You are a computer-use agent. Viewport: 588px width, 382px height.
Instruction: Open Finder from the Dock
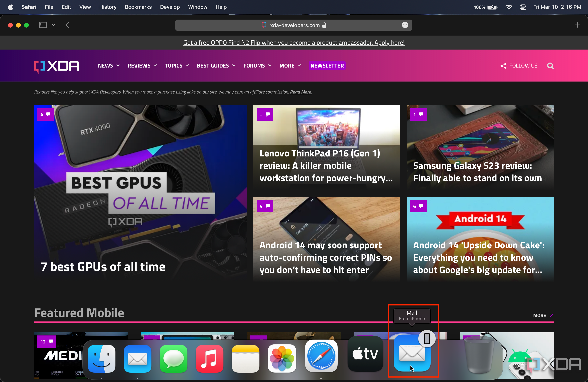point(102,359)
